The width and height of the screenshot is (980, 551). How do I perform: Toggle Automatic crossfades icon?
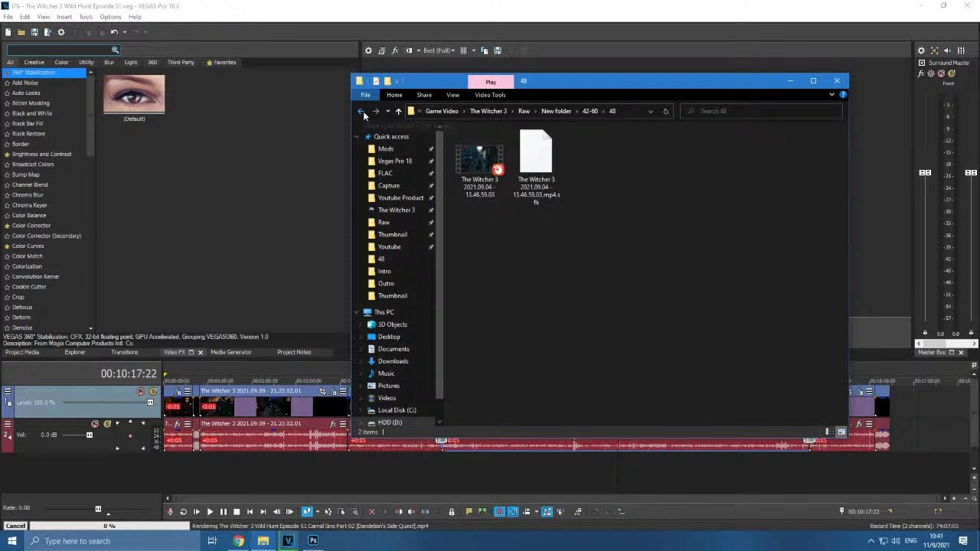(512, 511)
